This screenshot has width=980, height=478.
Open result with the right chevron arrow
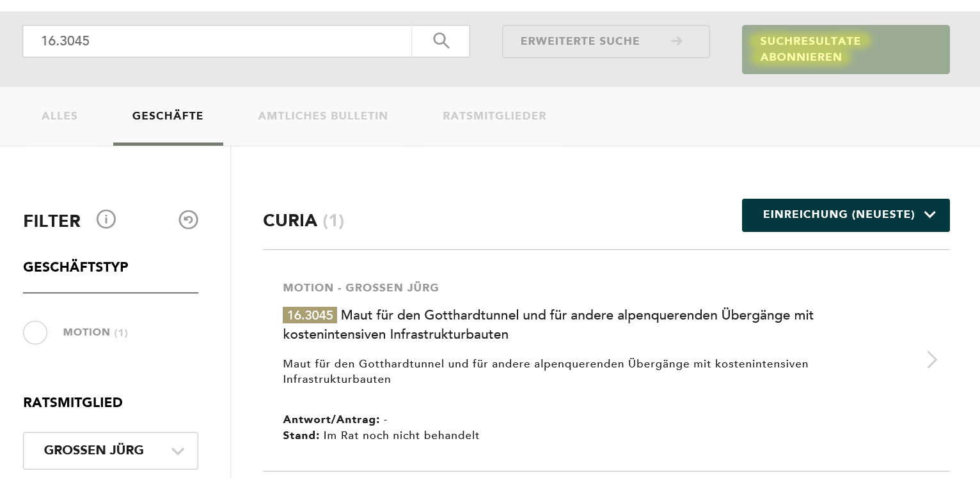pos(932,360)
